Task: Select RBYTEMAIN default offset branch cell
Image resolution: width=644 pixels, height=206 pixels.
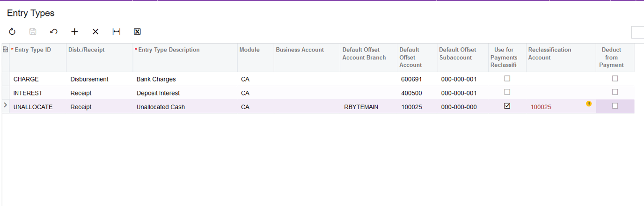Action: point(361,107)
